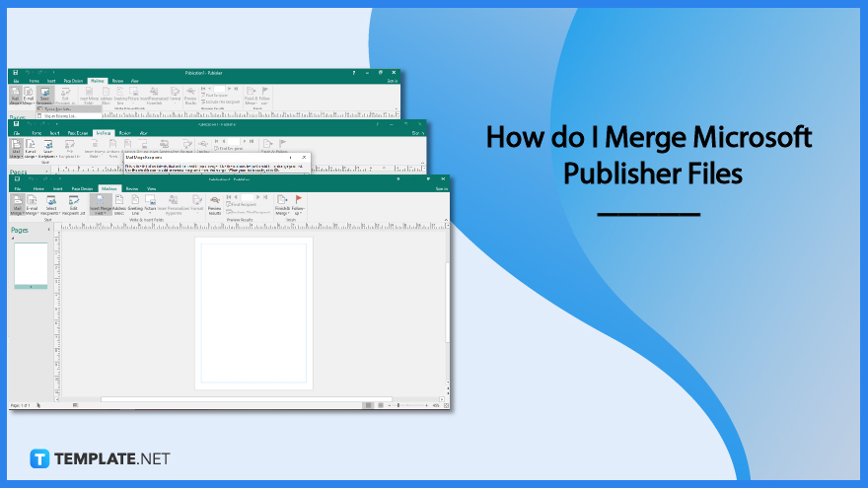Viewport: 868px width, 488px height.
Task: Click the Template.net logo
Action: coord(100,458)
